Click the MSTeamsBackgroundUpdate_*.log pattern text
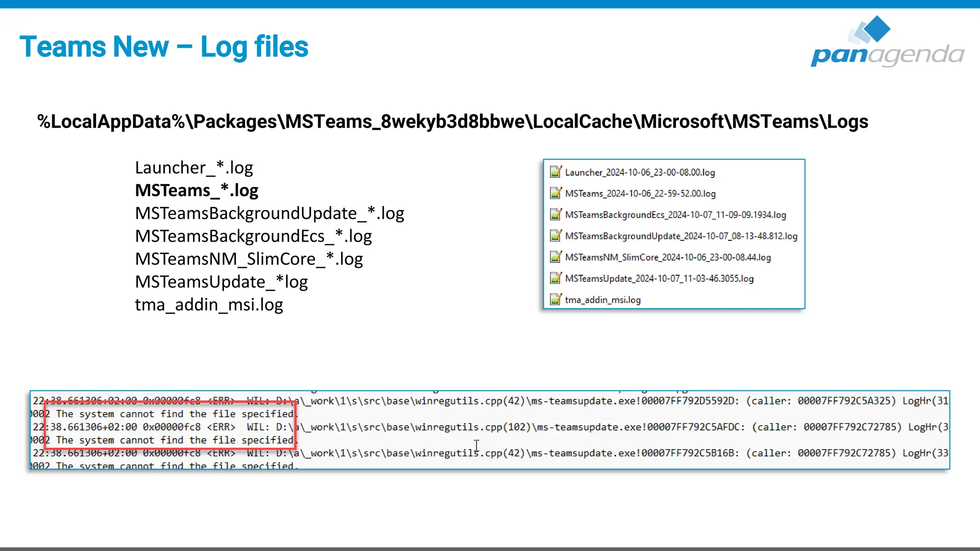The height and width of the screenshot is (551, 980). click(x=269, y=213)
